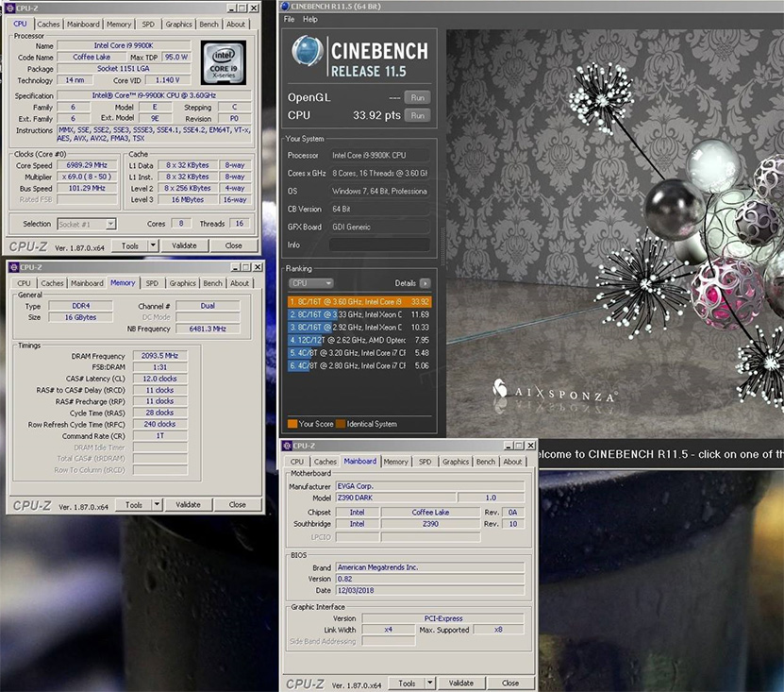Click the NB Frequency value 6481.3 MHz

point(208,329)
